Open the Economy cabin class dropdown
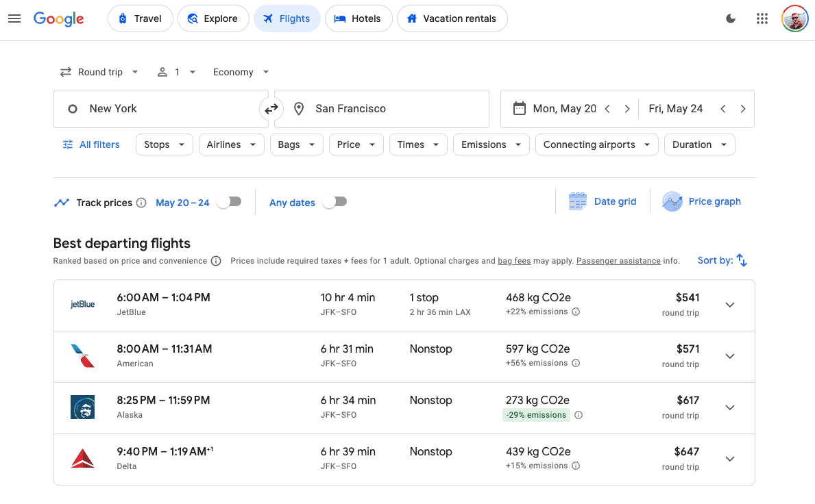 click(241, 72)
